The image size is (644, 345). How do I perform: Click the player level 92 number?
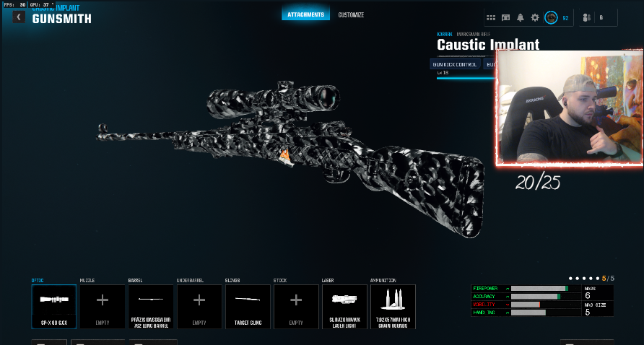(x=565, y=18)
